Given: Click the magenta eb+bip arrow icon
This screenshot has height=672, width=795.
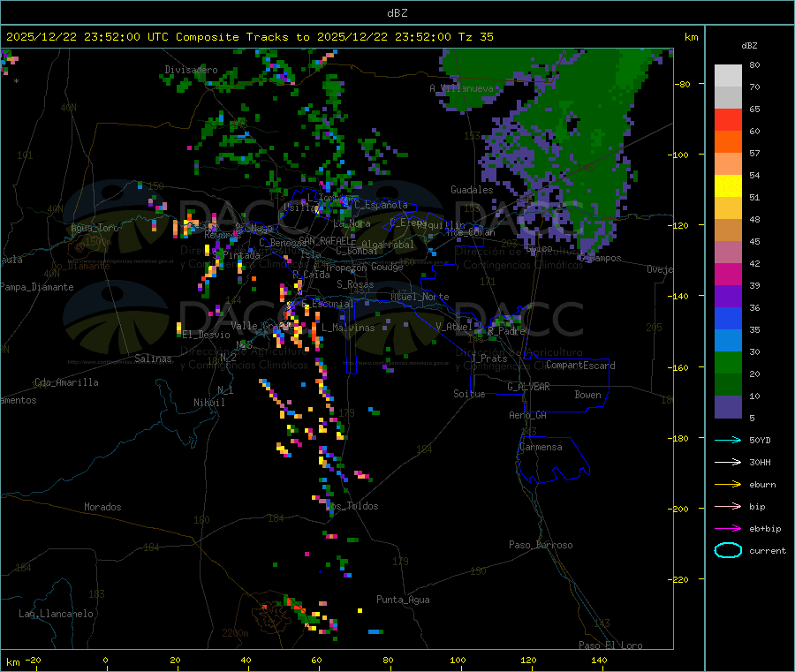Looking at the screenshot, I should (728, 528).
